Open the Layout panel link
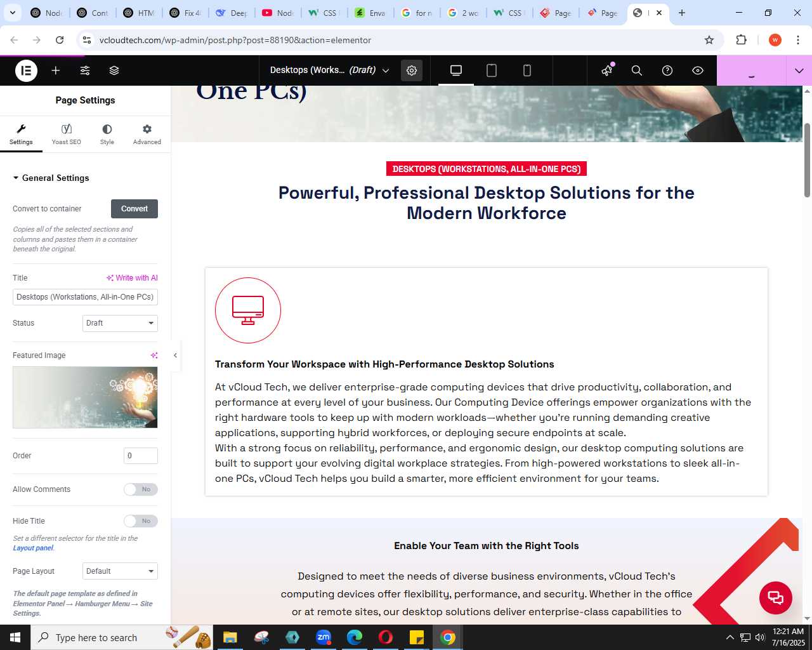 33,548
